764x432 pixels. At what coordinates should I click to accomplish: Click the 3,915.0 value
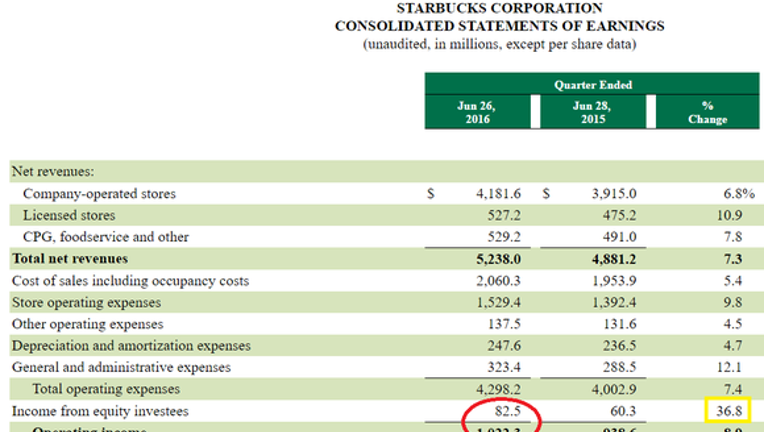point(614,194)
